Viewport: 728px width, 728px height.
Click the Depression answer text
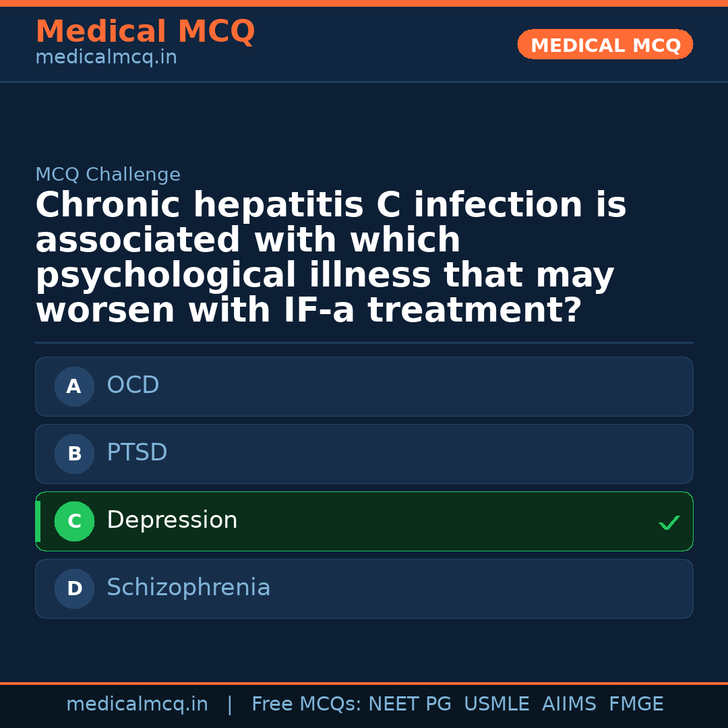[x=172, y=520]
